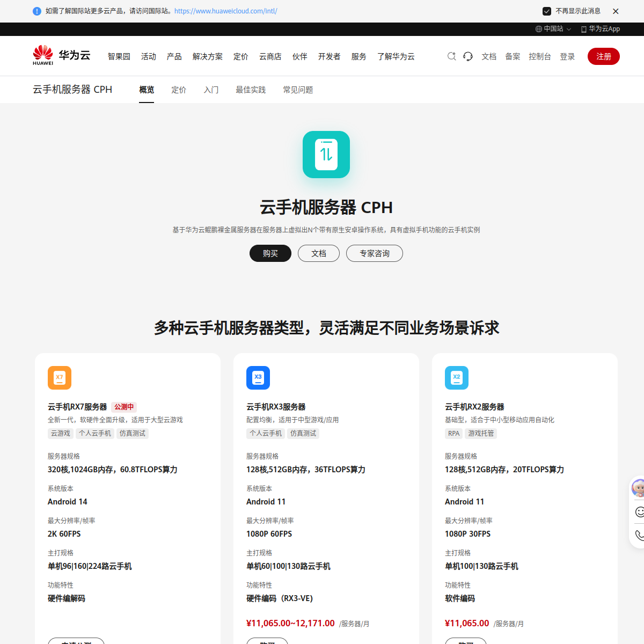Click the blue X3 server icon
The height and width of the screenshot is (644, 644).
(258, 378)
